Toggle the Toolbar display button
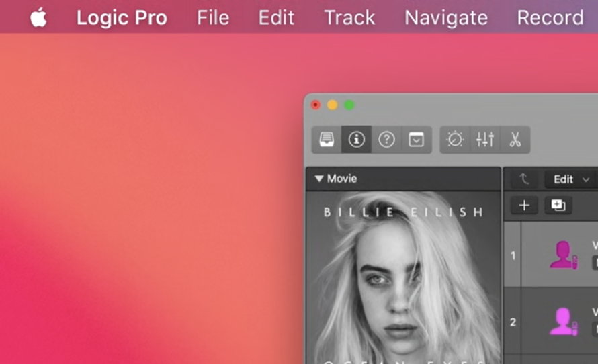The width and height of the screenshot is (598, 364). coord(416,140)
